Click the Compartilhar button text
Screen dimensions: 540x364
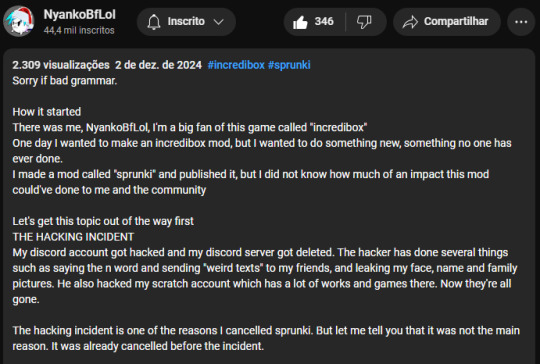point(456,21)
